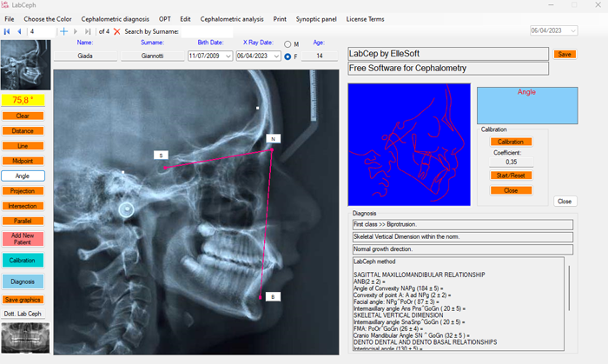Open the OPT menu
The width and height of the screenshot is (608, 364).
pos(165,19)
